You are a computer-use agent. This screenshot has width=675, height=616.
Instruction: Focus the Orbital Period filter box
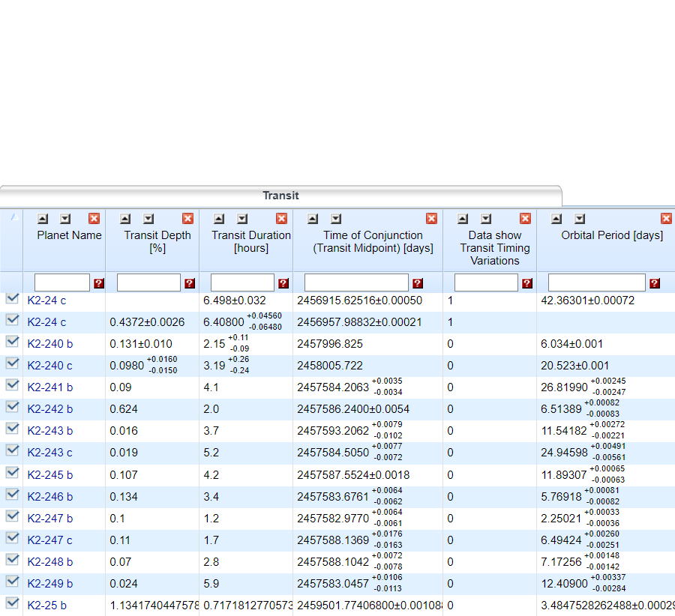(596, 283)
